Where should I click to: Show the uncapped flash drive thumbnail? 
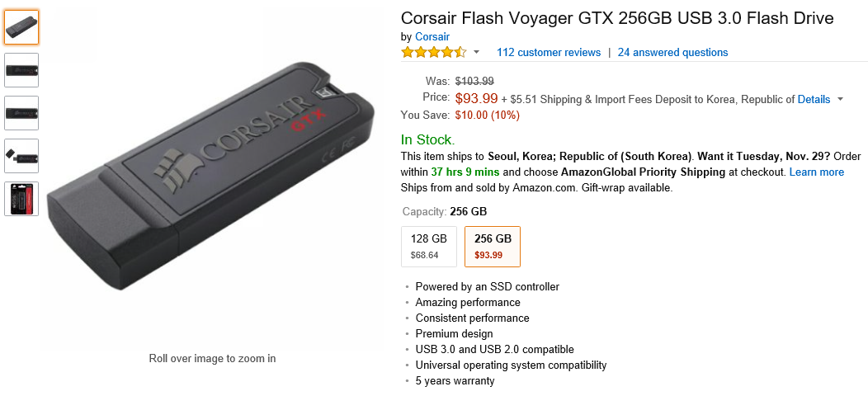coord(21,156)
